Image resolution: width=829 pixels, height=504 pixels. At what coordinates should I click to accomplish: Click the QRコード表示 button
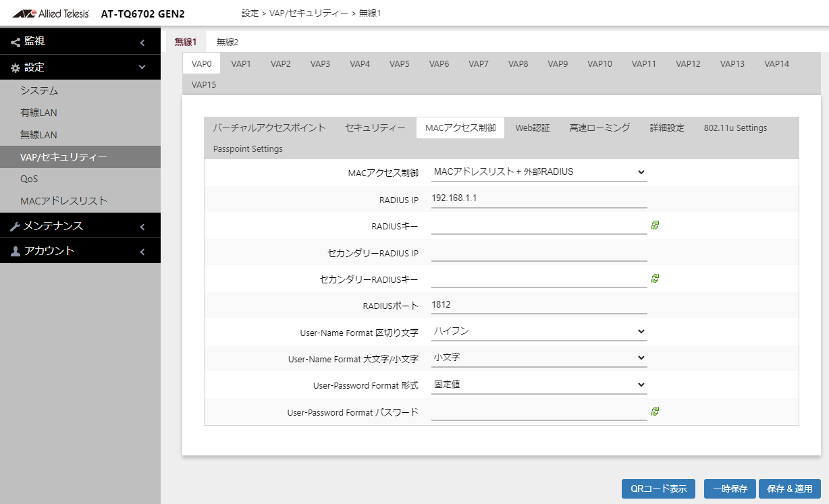tap(658, 489)
